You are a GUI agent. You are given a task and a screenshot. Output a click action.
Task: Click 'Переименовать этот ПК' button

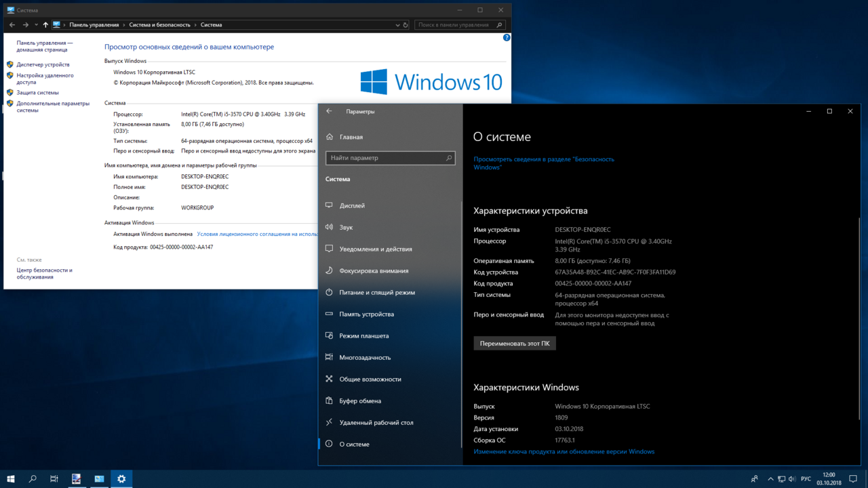click(x=515, y=343)
